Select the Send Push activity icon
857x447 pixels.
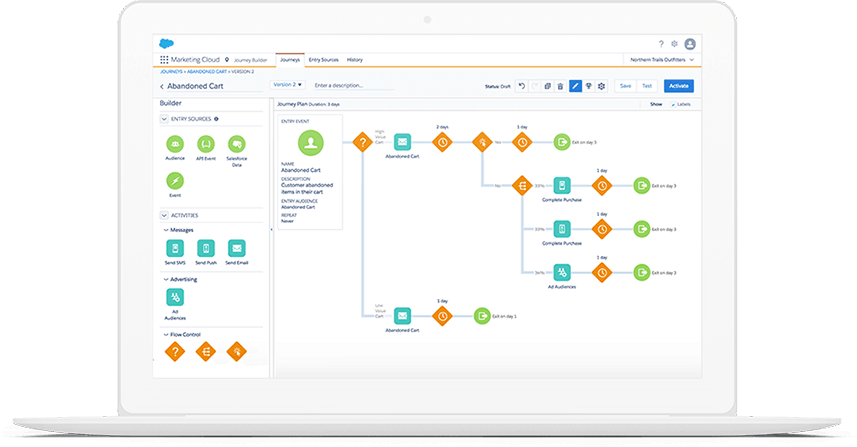coord(206,249)
